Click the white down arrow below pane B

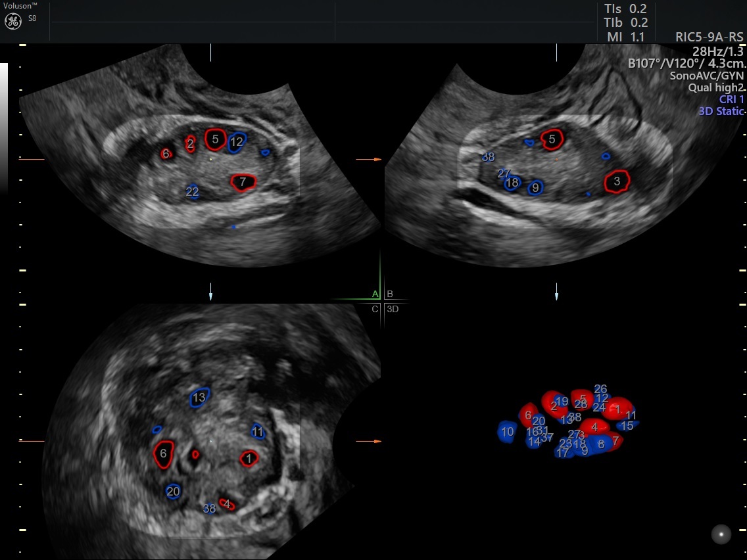click(557, 295)
